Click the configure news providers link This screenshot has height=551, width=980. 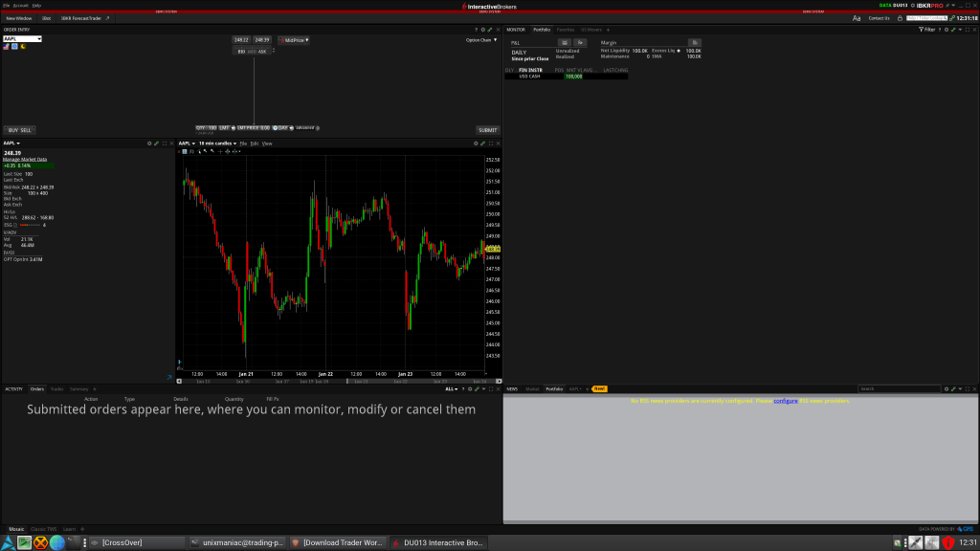786,401
